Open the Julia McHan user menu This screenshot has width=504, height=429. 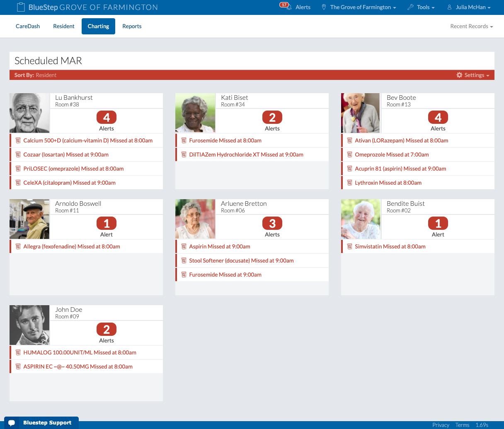(469, 7)
